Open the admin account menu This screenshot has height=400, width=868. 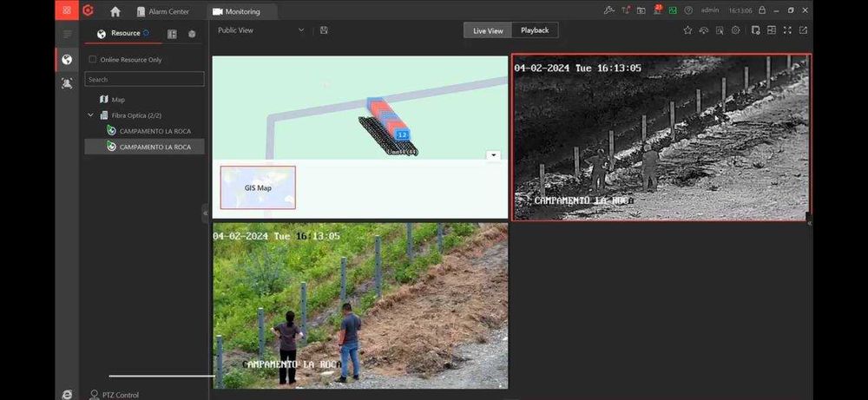coord(710,10)
